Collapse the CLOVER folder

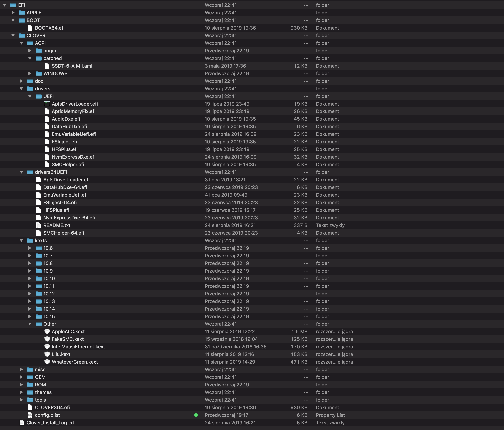pyautogui.click(x=13, y=36)
